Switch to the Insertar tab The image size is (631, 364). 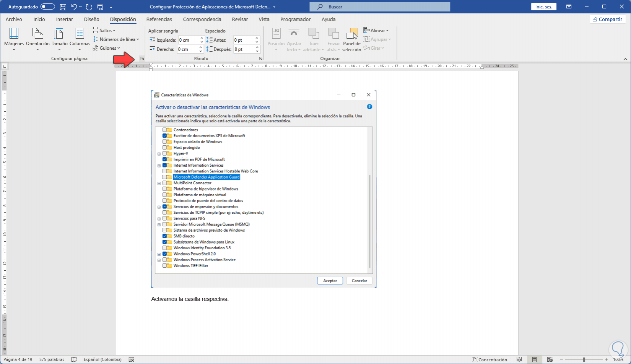(x=64, y=19)
